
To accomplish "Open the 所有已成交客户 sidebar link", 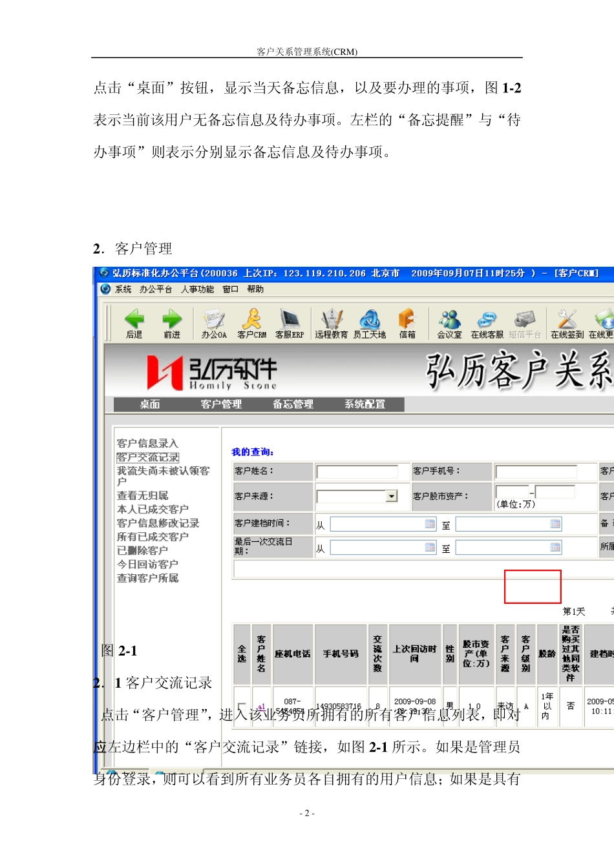I will point(153,537).
